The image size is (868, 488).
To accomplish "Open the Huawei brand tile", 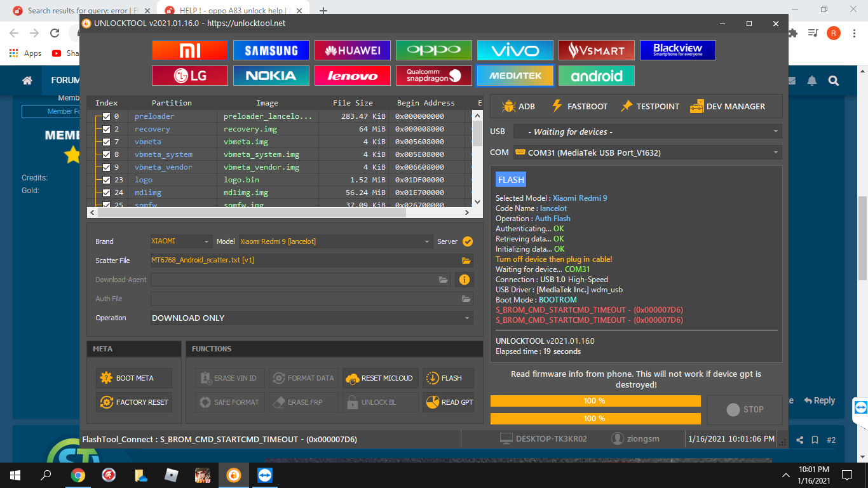I will 352,50.
